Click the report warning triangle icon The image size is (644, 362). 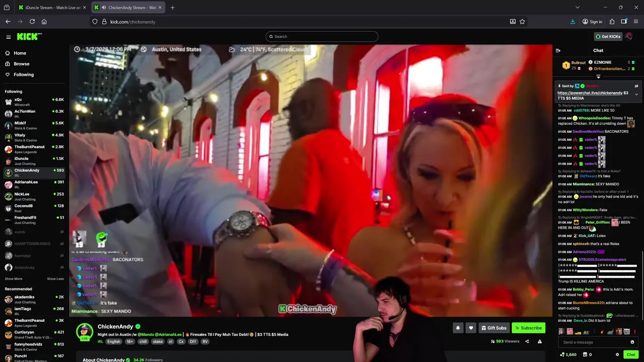coord(540,341)
